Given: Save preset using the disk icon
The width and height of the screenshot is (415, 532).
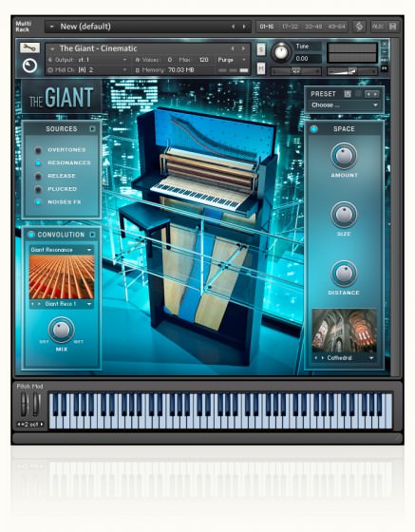Looking at the screenshot, I should coord(348,94).
